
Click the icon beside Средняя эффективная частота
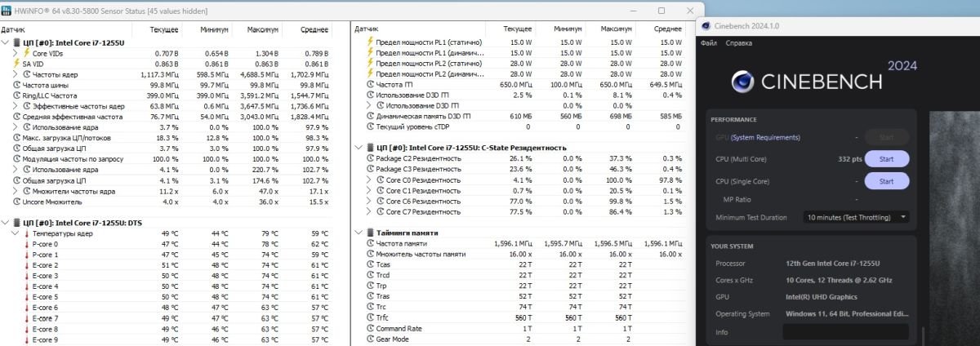point(16,116)
